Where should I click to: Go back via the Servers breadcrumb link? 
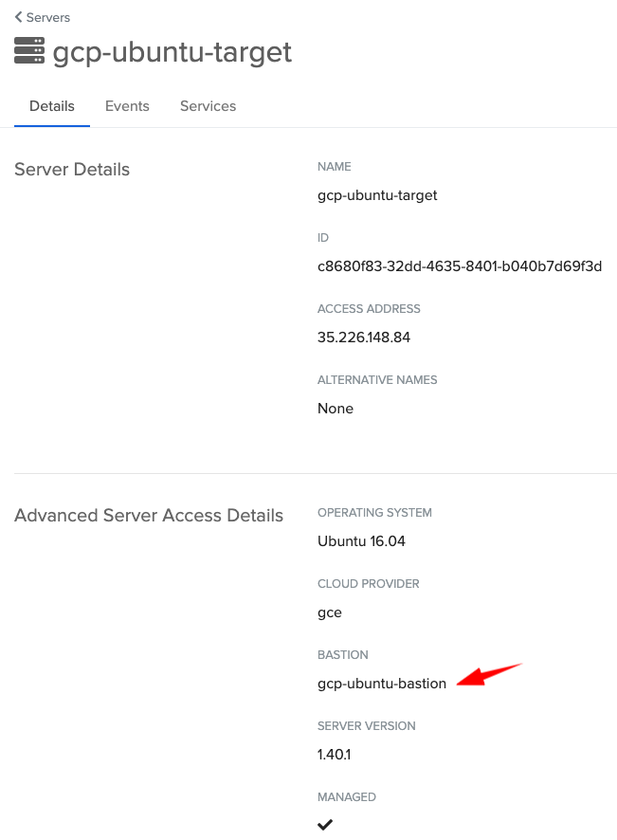pos(47,17)
